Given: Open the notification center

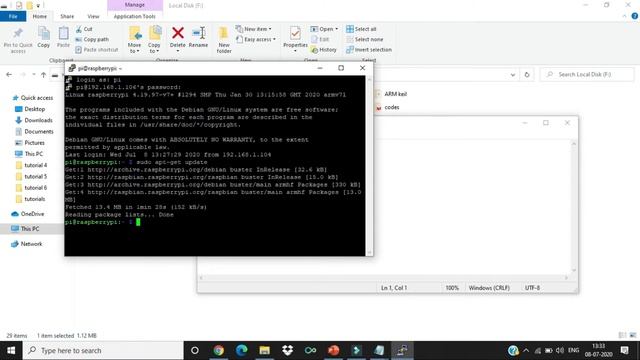Looking at the screenshot, I should (624, 350).
